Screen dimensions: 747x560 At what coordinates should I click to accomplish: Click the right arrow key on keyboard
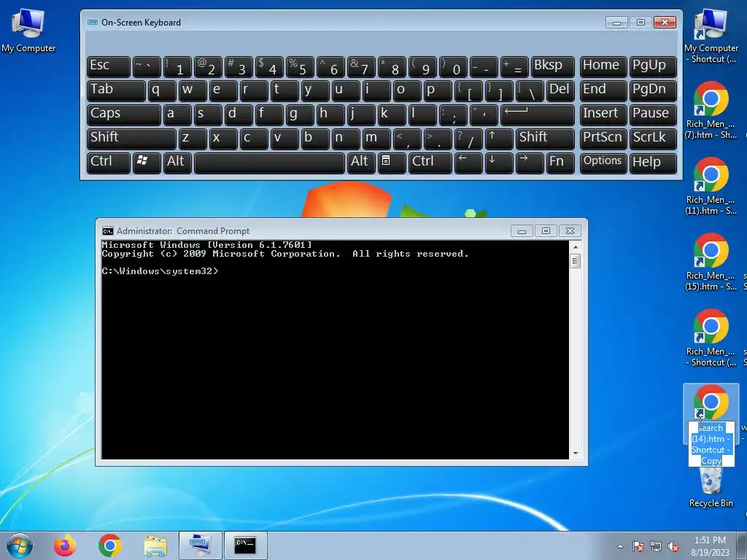coord(530,163)
